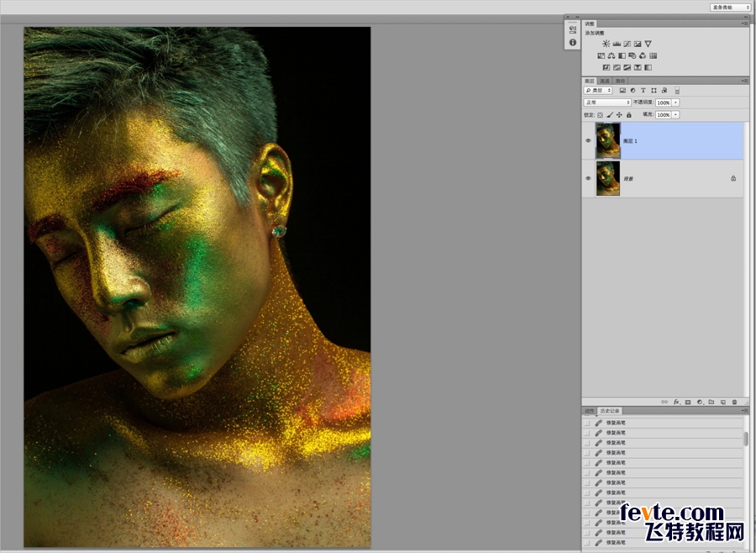Toggle visibility of the 背景 layer
The width and height of the screenshot is (756, 553).
click(x=588, y=178)
